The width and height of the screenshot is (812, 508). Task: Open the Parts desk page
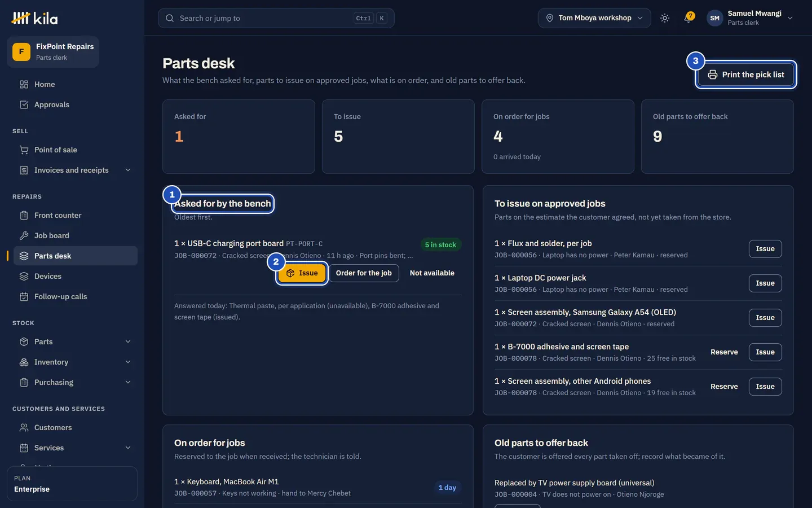tap(76, 256)
